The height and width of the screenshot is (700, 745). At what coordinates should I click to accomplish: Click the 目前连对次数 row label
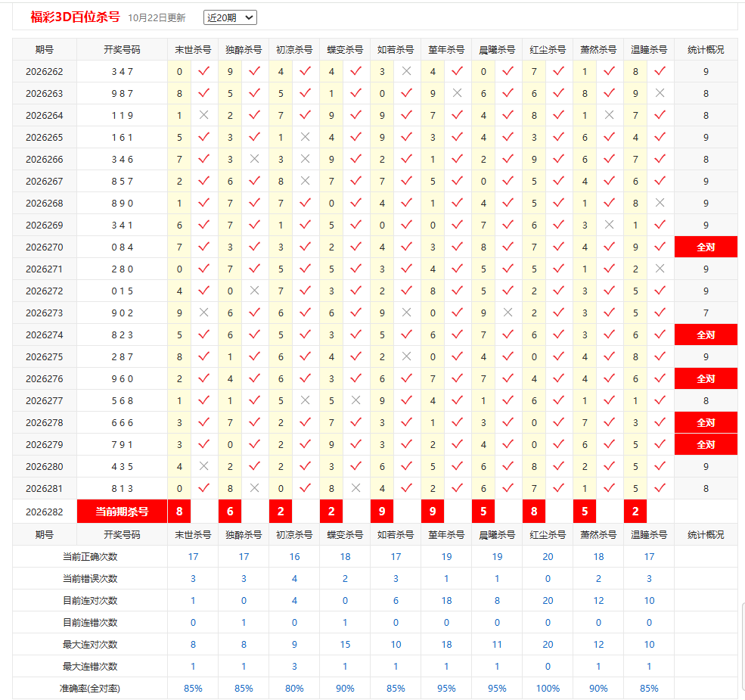coord(90,600)
